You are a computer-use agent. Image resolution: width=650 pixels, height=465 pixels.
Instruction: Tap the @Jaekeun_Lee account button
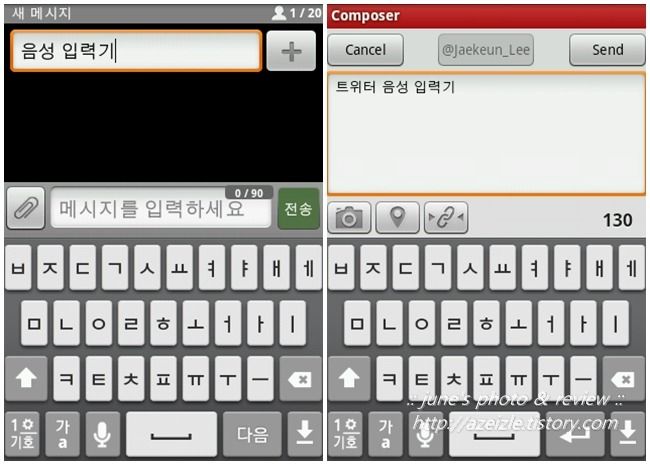point(486,50)
